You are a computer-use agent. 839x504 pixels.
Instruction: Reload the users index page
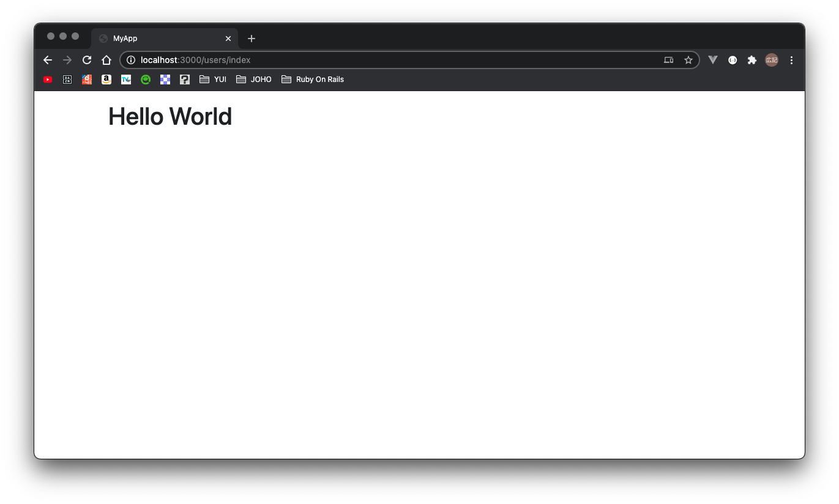point(87,60)
